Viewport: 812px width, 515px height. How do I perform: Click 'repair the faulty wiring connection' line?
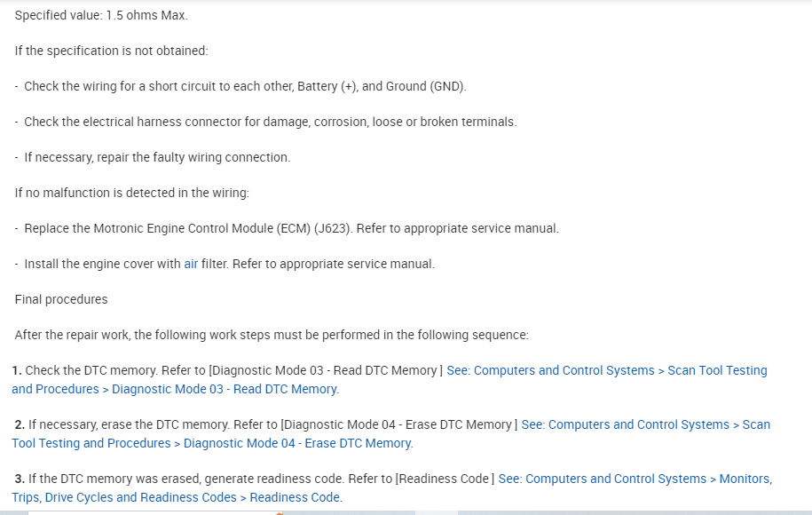click(x=157, y=157)
